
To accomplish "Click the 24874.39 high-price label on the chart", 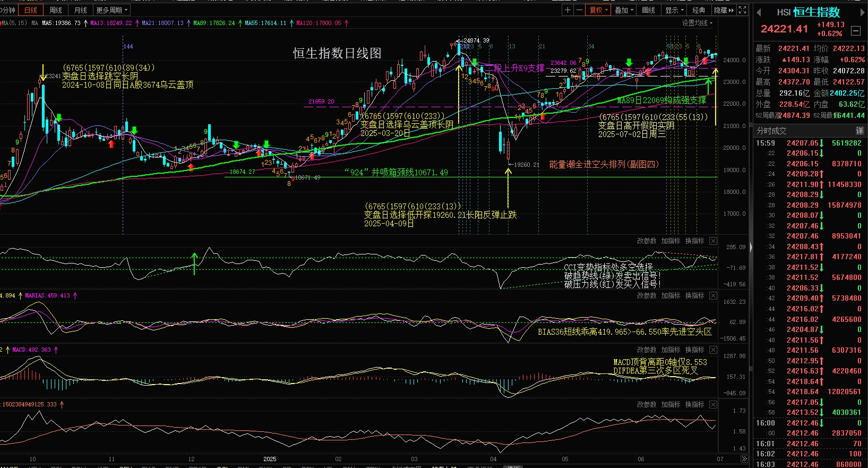I will point(476,40).
